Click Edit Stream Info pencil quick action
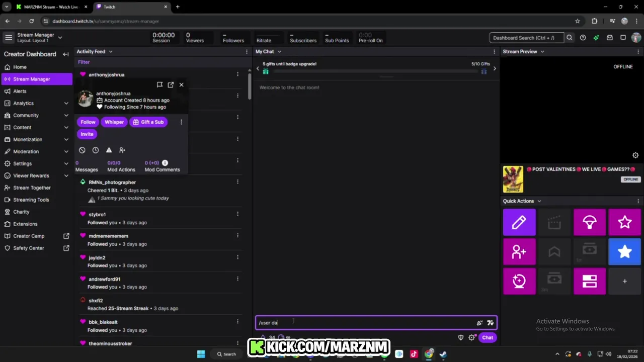The image size is (644, 362). tap(519, 222)
